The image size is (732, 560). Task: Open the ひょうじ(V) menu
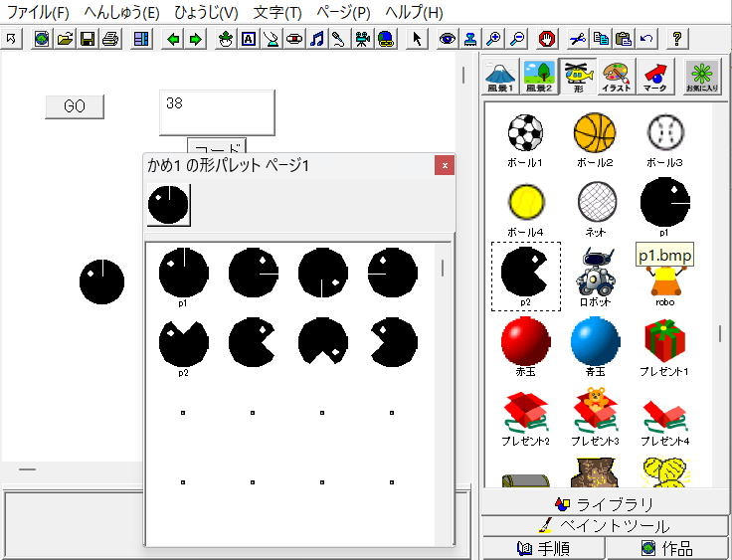point(206,12)
